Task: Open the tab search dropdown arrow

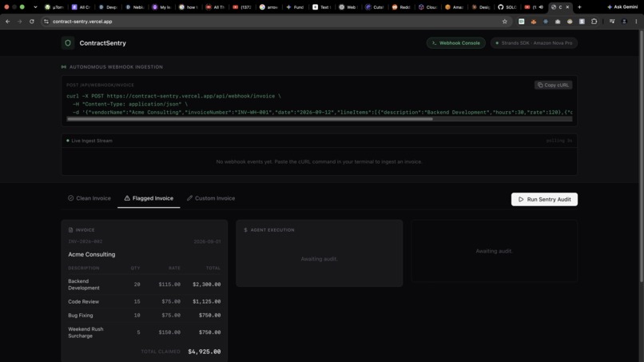Action: [35, 7]
